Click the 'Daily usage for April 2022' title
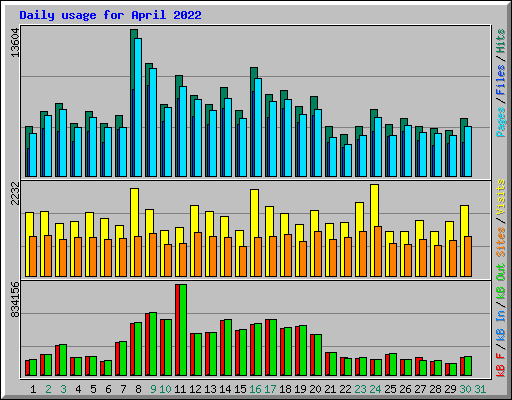This screenshot has height=400, width=512. click(110, 15)
